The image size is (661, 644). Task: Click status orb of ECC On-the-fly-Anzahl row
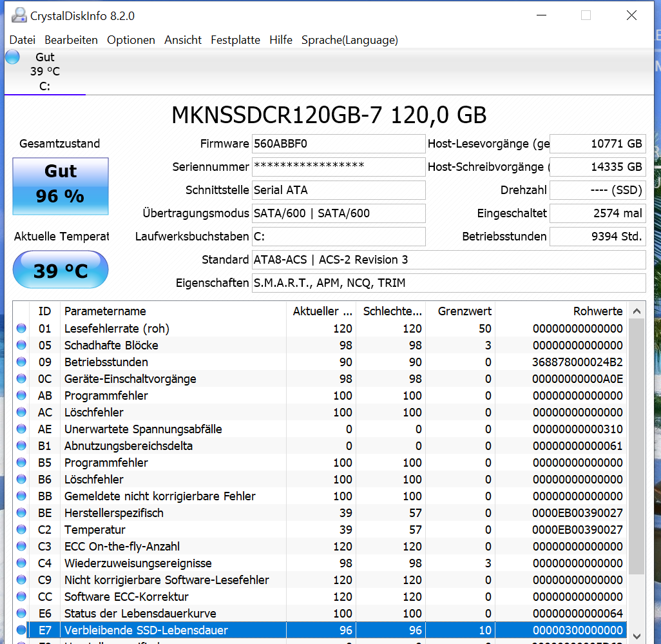21,546
